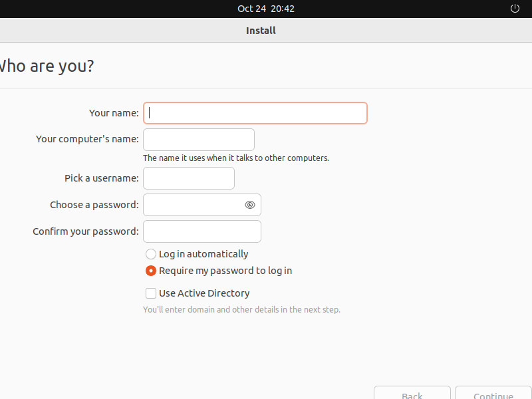Click inside the Choose a password field
The width and height of the screenshot is (532, 399).
(x=193, y=205)
